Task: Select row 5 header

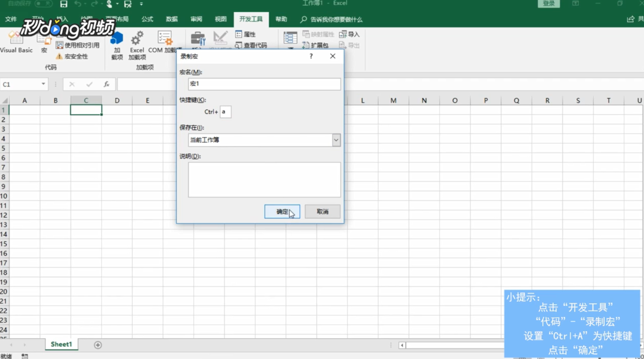Action: 4,148
